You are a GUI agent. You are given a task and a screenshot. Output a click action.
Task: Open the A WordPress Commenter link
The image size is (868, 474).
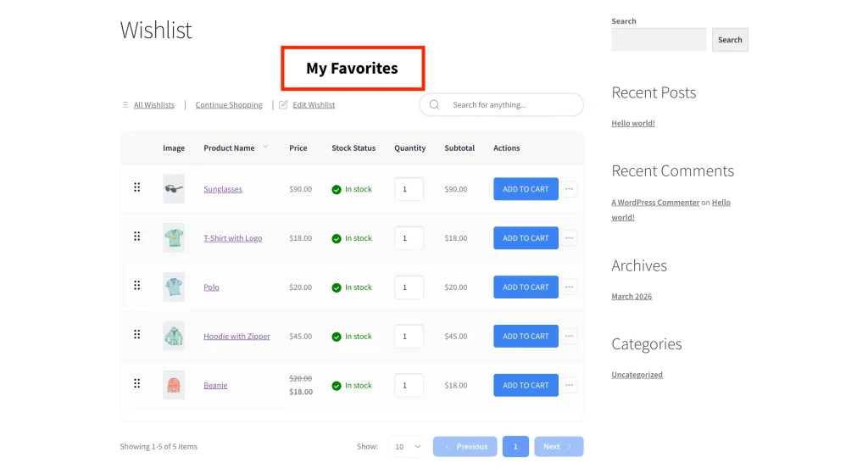coord(655,202)
